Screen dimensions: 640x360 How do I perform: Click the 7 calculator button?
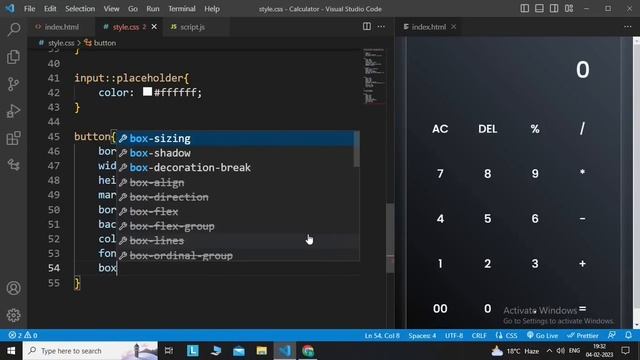[440, 174]
